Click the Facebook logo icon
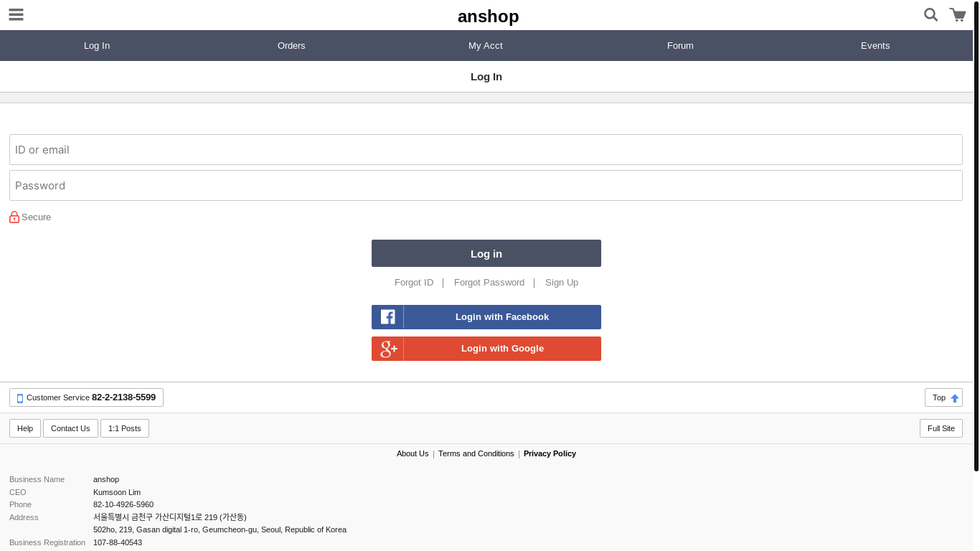 point(387,317)
